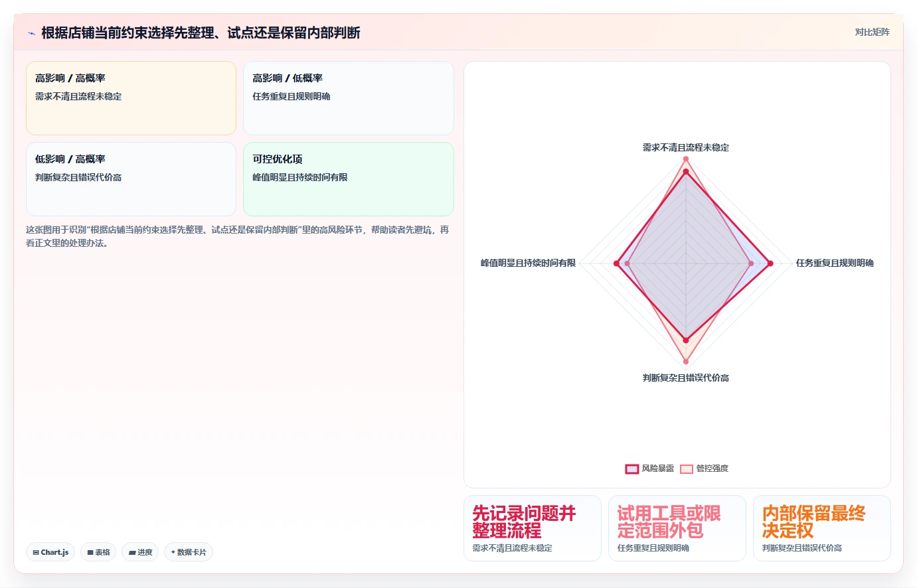The width and height of the screenshot is (917, 588).
Task: Click the 表格 tag chip
Action: 98,552
